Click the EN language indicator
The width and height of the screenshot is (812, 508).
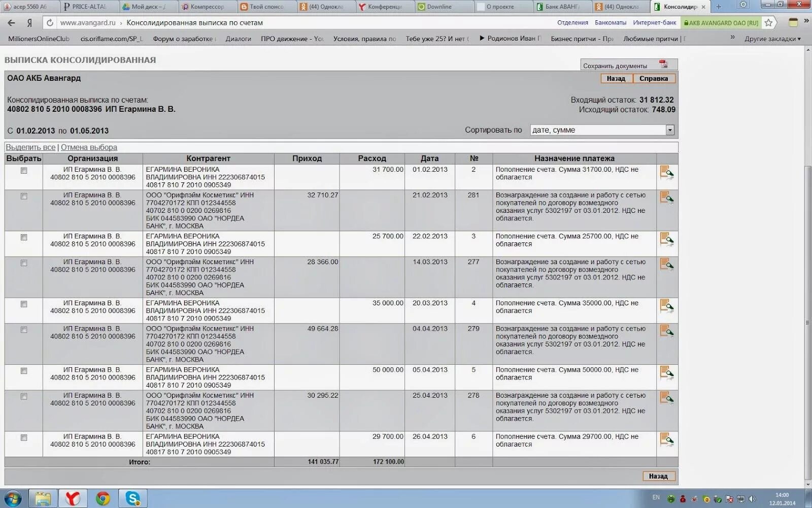(x=656, y=497)
